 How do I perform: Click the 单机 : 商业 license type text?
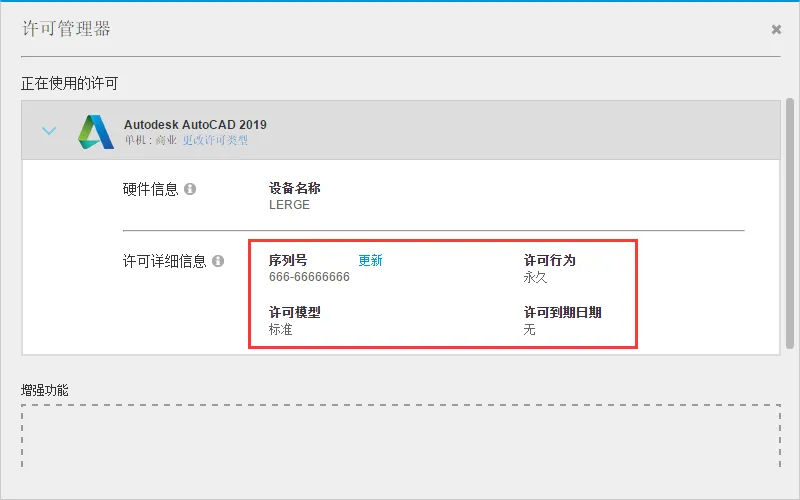click(x=150, y=141)
